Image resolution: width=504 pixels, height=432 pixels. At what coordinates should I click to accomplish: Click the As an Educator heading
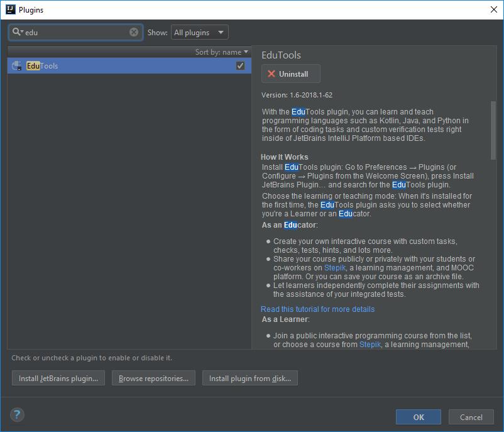[290, 225]
